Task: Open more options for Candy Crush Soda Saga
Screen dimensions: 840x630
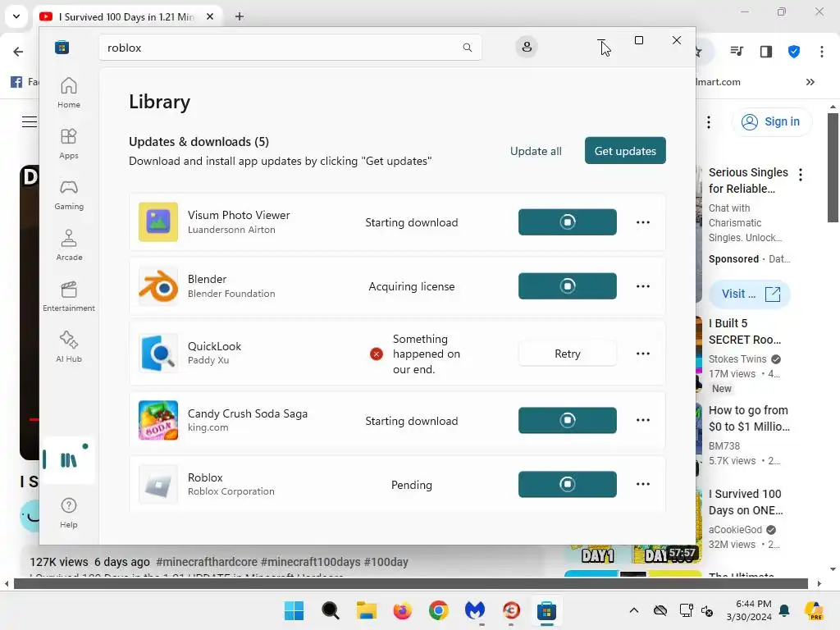Action: [x=643, y=420]
